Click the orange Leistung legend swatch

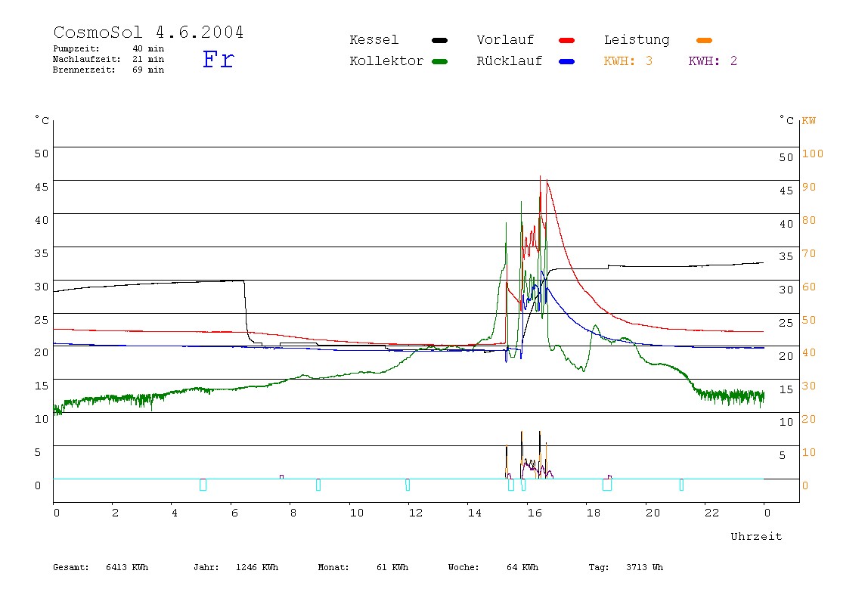(704, 40)
